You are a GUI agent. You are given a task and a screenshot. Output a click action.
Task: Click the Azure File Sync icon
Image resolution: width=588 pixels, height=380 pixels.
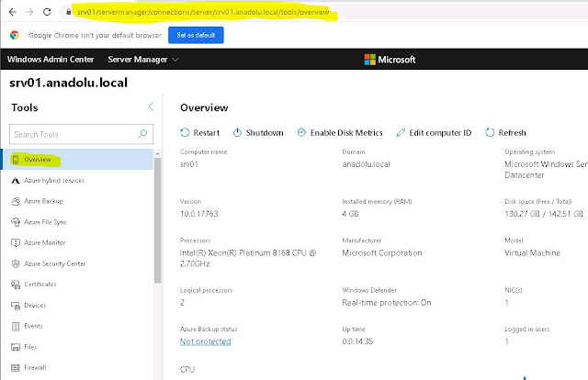click(16, 222)
